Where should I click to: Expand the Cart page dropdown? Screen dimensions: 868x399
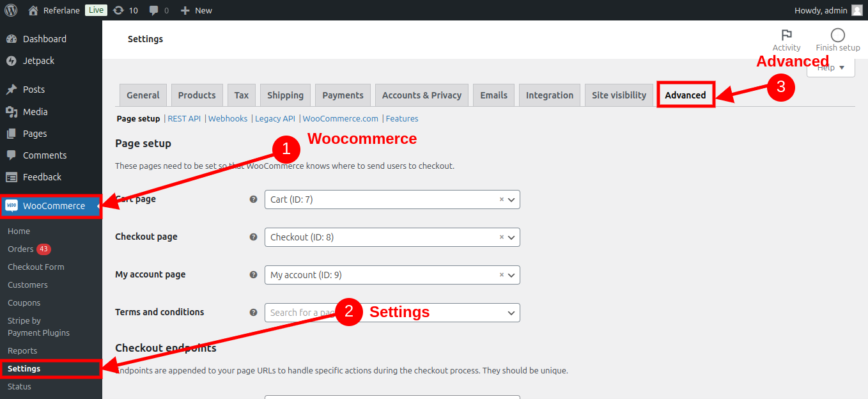tap(511, 199)
